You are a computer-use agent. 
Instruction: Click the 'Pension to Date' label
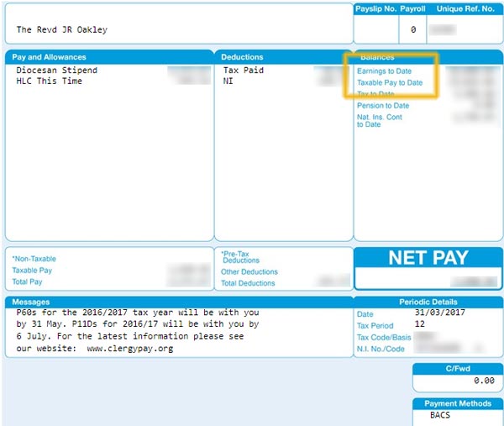click(x=383, y=106)
